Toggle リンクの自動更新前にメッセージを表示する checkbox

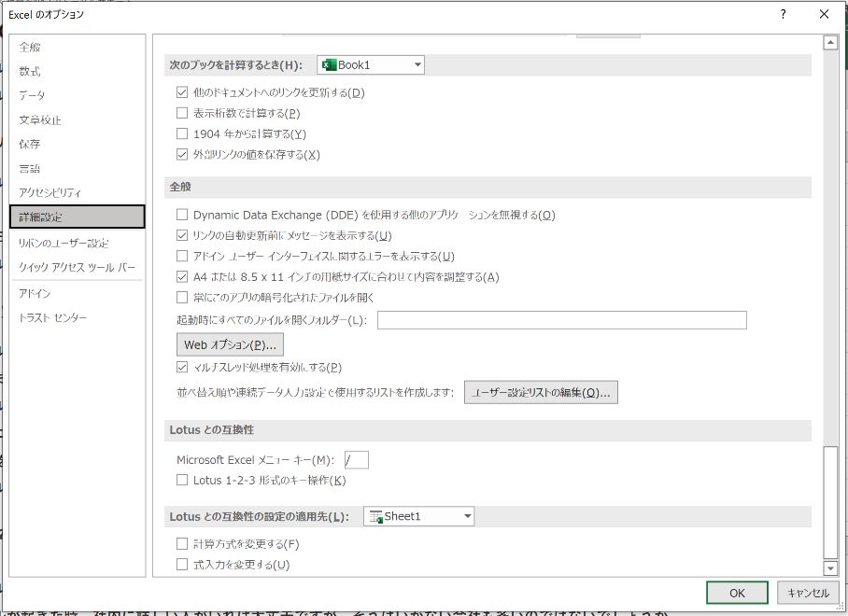point(182,235)
